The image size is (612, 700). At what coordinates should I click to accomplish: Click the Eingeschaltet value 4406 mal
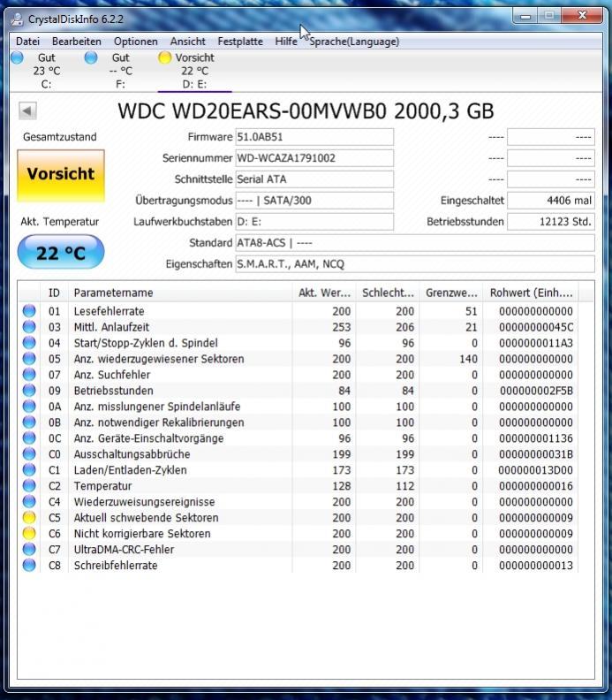coord(551,201)
